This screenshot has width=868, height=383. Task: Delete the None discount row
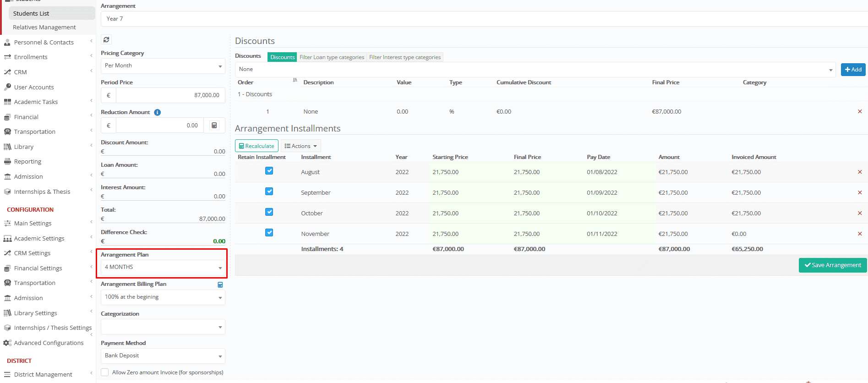coord(860,111)
